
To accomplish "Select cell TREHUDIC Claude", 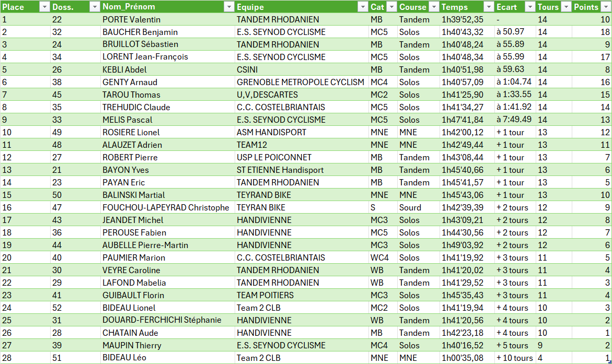I will 167,107.
